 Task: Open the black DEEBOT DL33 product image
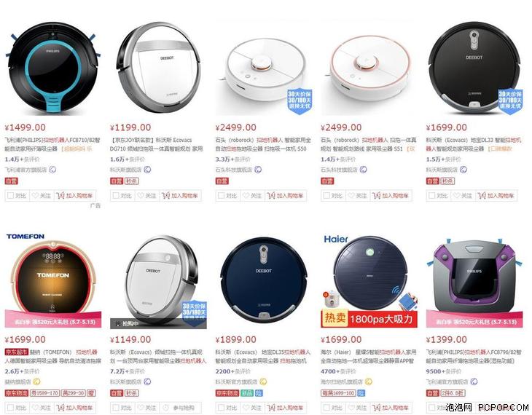click(x=474, y=68)
